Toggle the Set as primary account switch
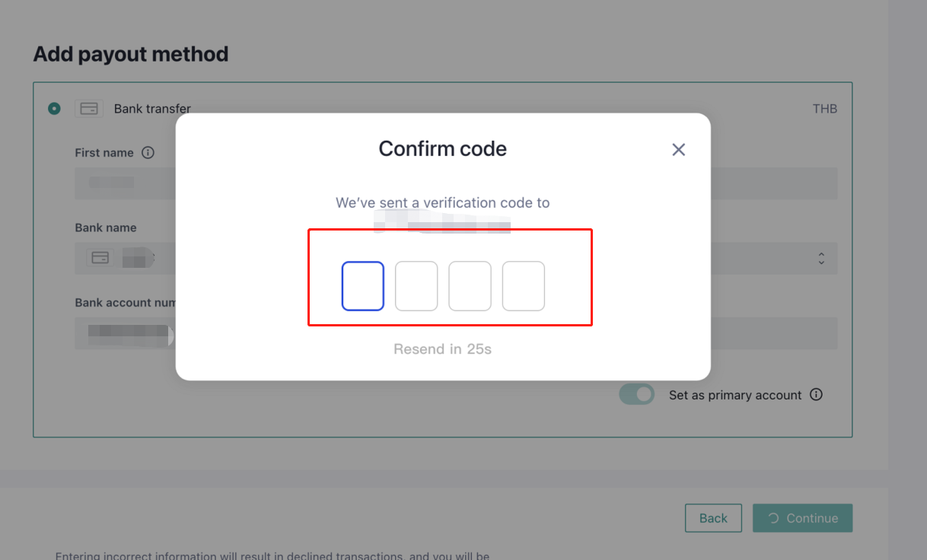927x560 pixels. [637, 394]
